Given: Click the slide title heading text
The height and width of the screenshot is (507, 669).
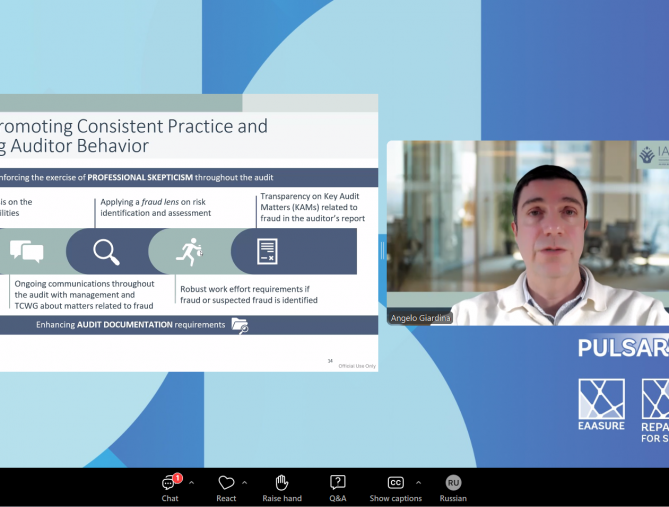Looking at the screenshot, I should (x=134, y=136).
